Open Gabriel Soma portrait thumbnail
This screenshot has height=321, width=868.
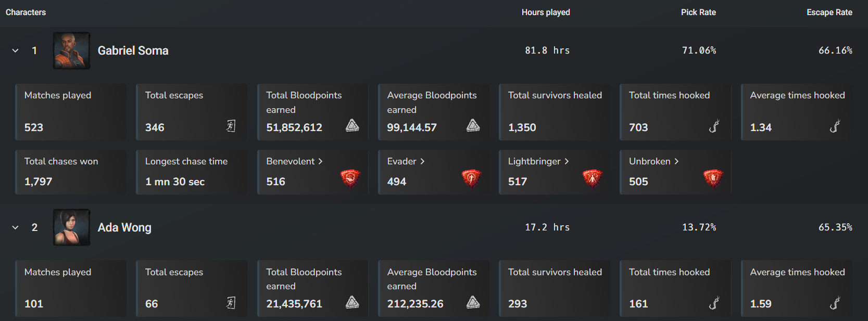pos(71,50)
